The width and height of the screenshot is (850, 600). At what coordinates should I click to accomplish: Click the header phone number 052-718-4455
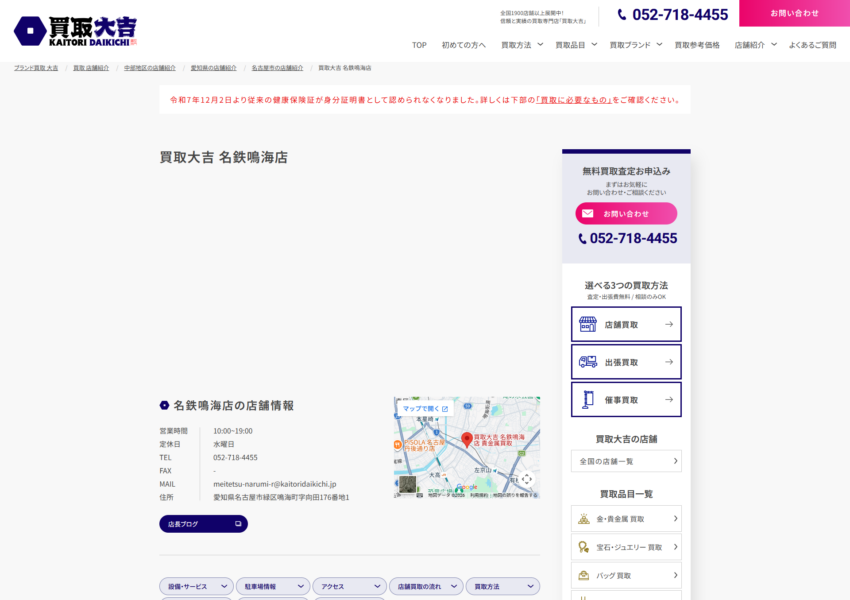click(x=680, y=15)
